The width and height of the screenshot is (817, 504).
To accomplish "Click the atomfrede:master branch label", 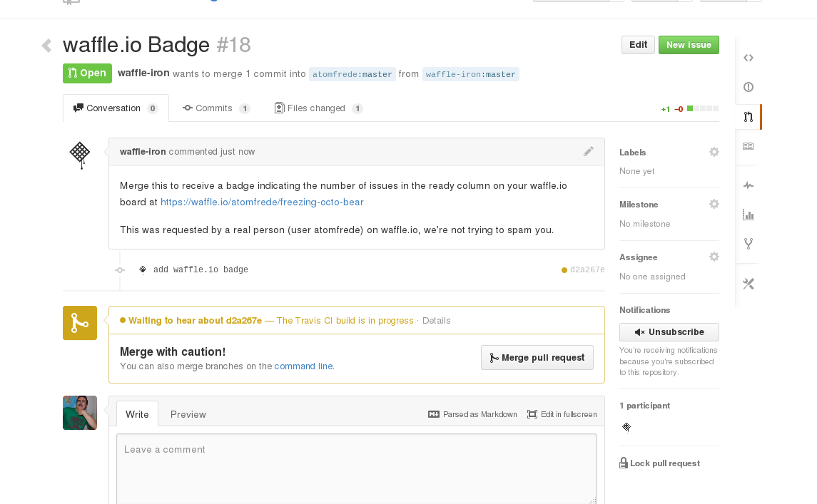I will click(352, 74).
